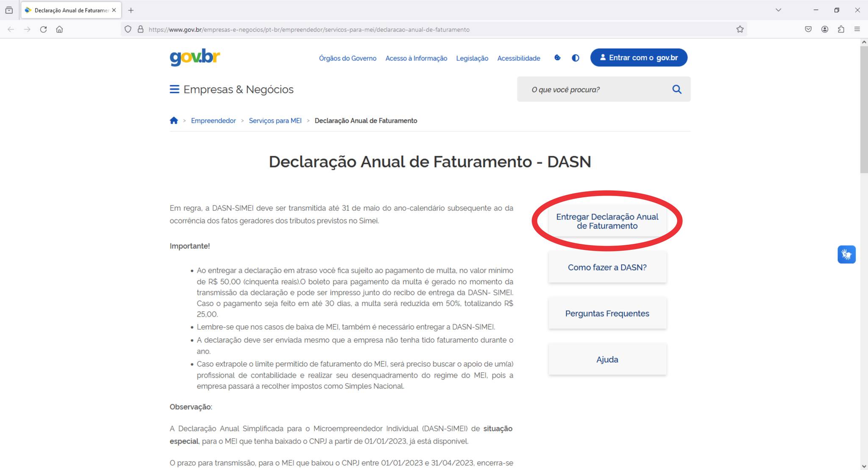Viewport: 868px width, 470px height.
Task: Open a new browser tab
Action: tap(131, 10)
